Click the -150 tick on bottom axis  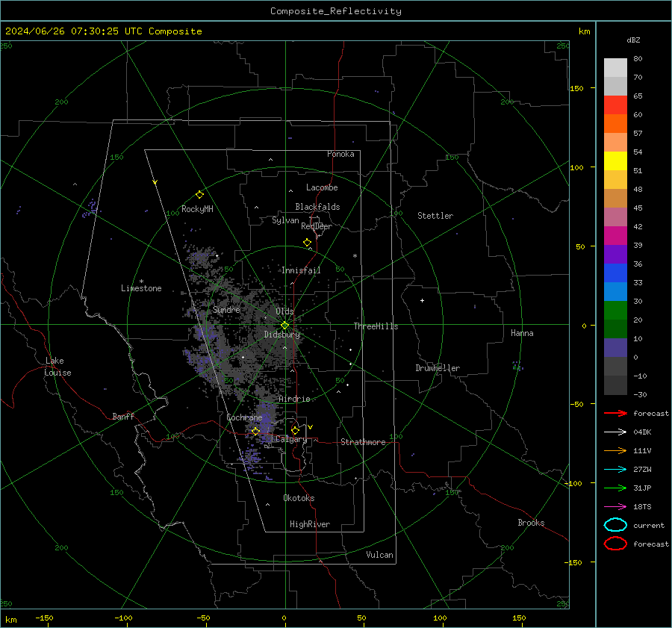44,618
